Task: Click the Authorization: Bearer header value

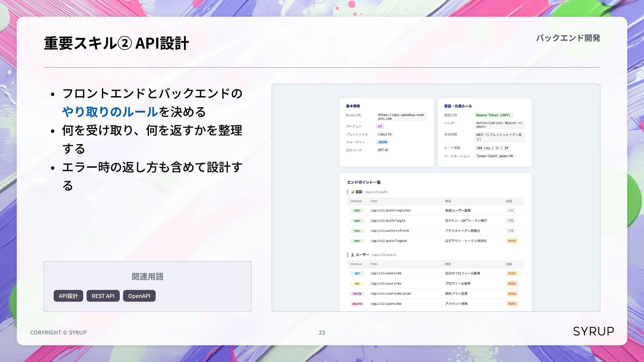Action: click(x=499, y=125)
